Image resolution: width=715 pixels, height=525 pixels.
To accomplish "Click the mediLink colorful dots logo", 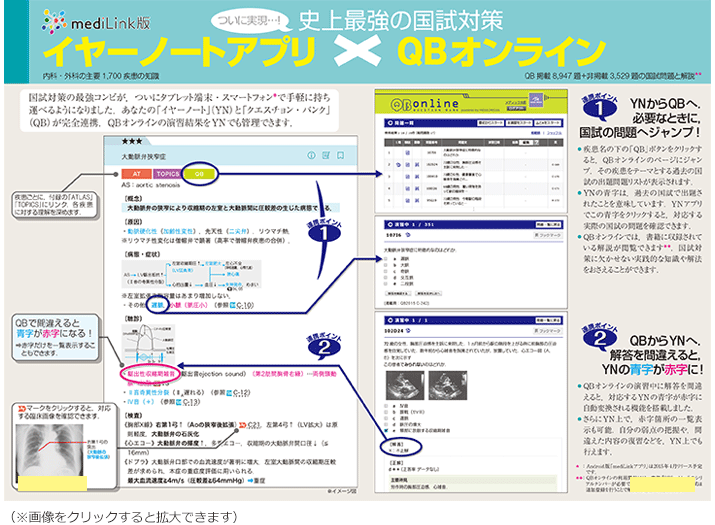I will pos(54,21).
